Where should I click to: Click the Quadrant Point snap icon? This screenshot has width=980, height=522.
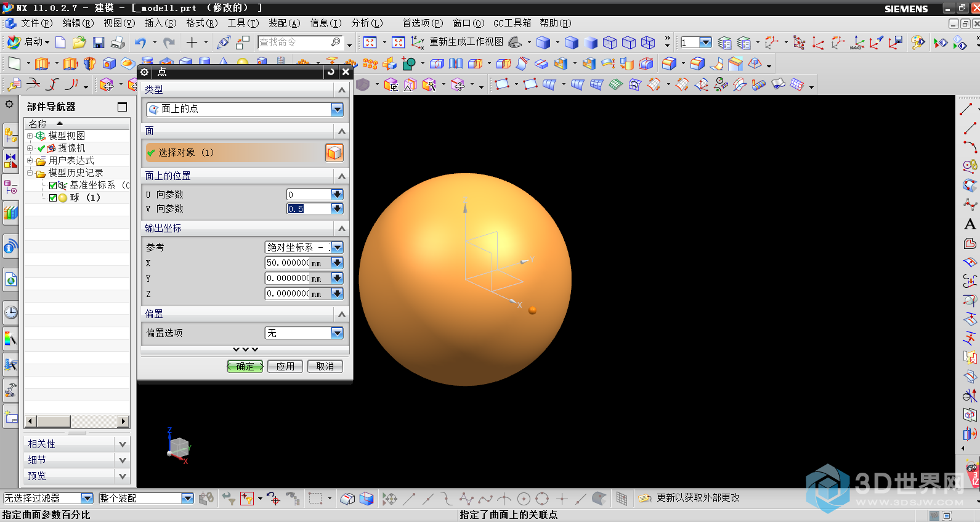click(542, 498)
